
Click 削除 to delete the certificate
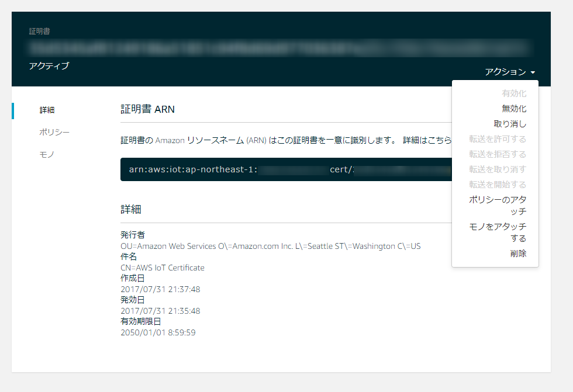[x=517, y=254]
